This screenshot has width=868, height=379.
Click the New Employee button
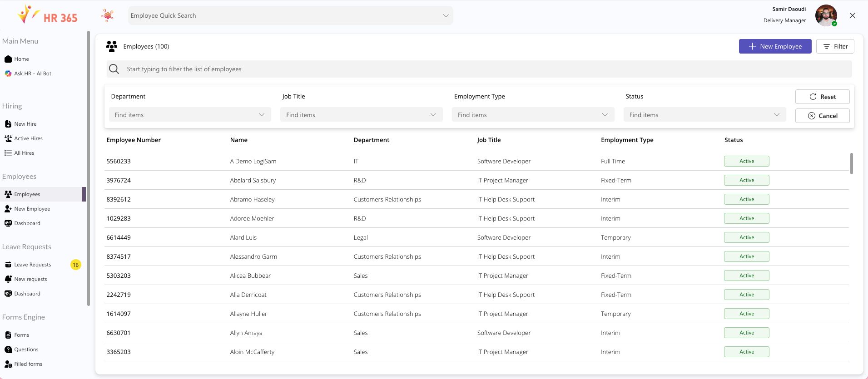coord(775,46)
